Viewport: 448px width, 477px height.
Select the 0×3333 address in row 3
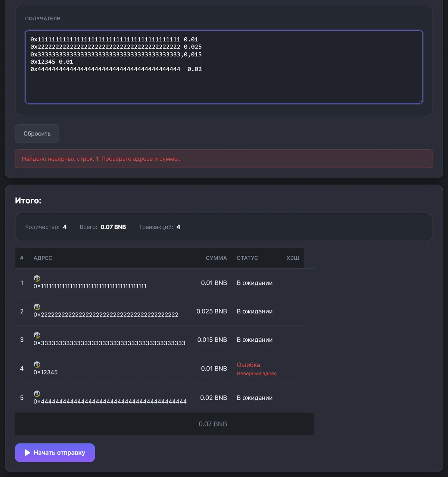[109, 343]
